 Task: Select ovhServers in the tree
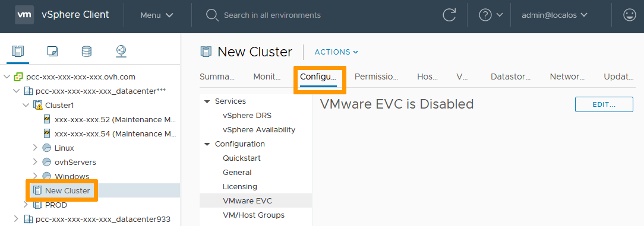point(75,163)
